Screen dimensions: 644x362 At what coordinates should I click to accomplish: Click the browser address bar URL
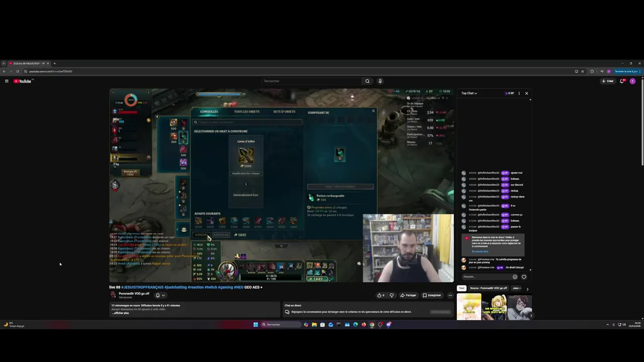(51, 71)
